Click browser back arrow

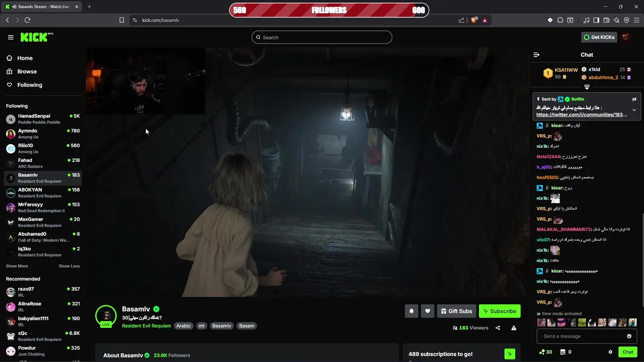(8, 20)
